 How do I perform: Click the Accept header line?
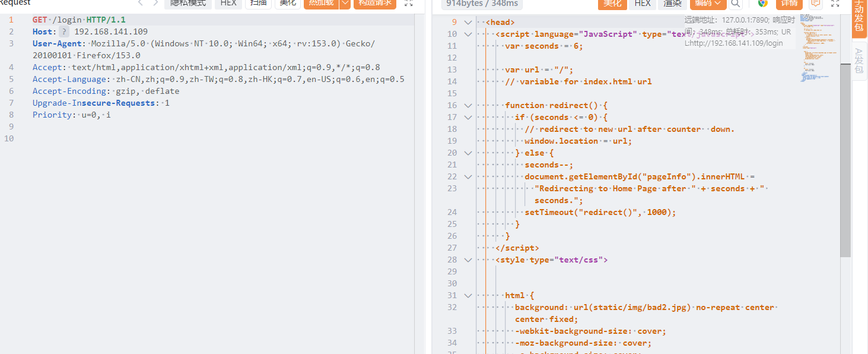click(x=206, y=67)
